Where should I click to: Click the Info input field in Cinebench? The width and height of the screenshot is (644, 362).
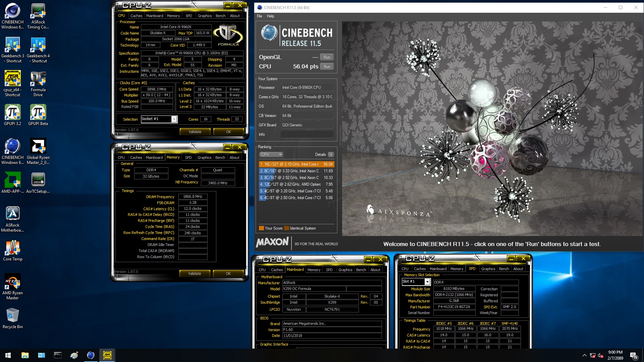tap(307, 134)
